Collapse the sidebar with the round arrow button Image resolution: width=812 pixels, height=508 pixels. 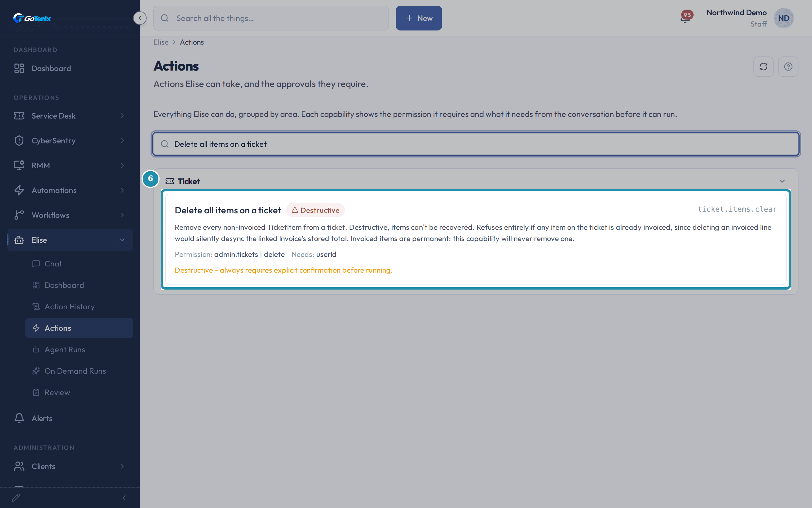pyautogui.click(x=140, y=18)
